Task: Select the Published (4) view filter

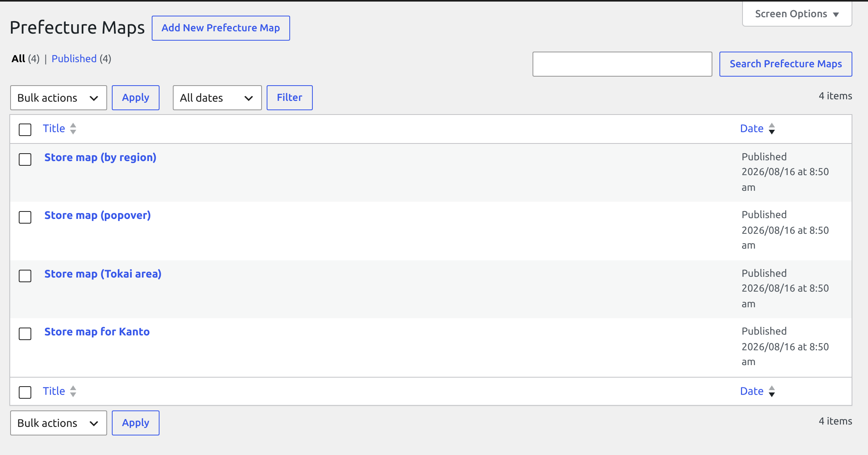Action: tap(81, 59)
